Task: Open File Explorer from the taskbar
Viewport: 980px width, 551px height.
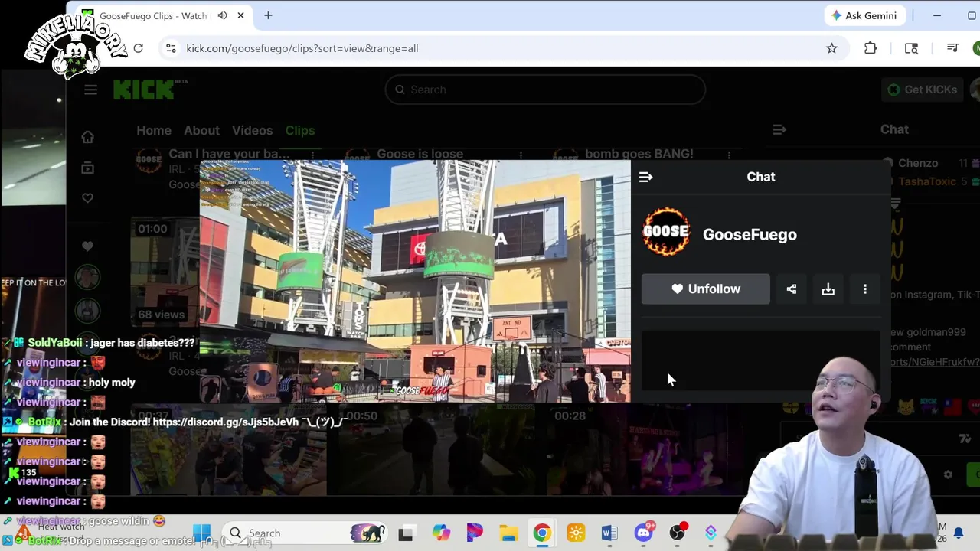Action: click(x=508, y=533)
